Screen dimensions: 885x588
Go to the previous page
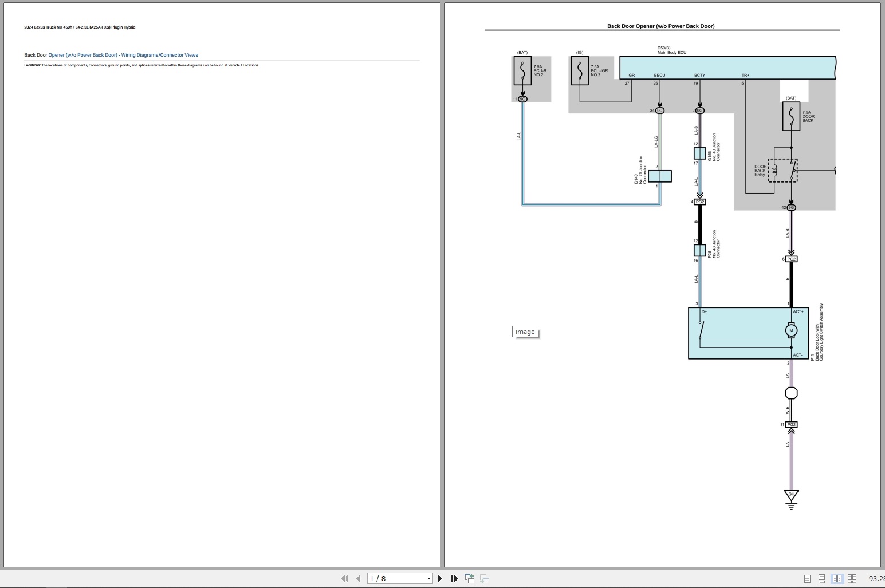coord(359,578)
